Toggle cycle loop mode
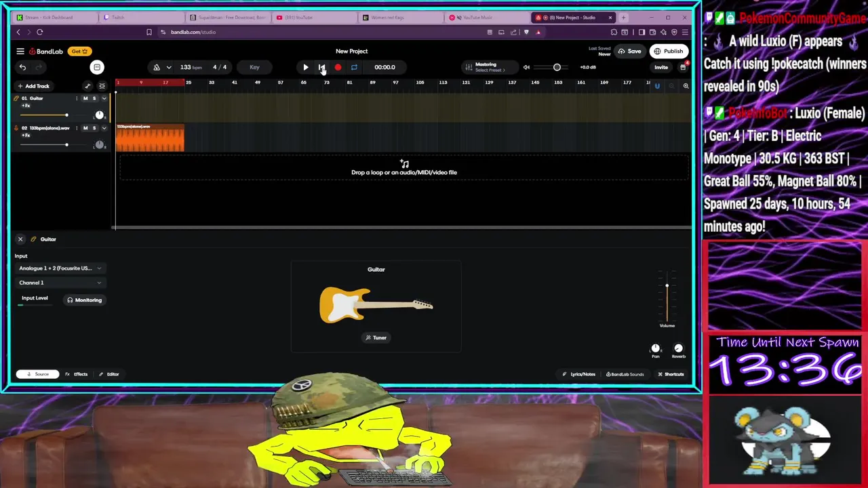Viewport: 868px width, 488px height. tap(354, 67)
